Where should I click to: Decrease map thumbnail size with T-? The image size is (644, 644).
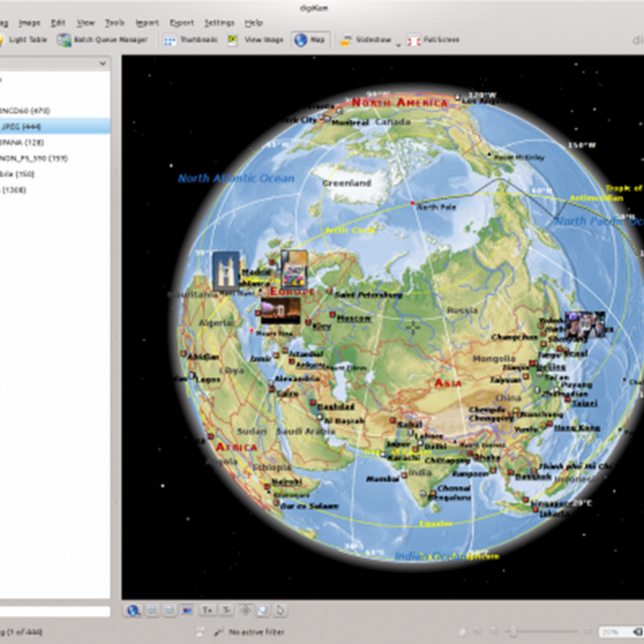(226, 610)
